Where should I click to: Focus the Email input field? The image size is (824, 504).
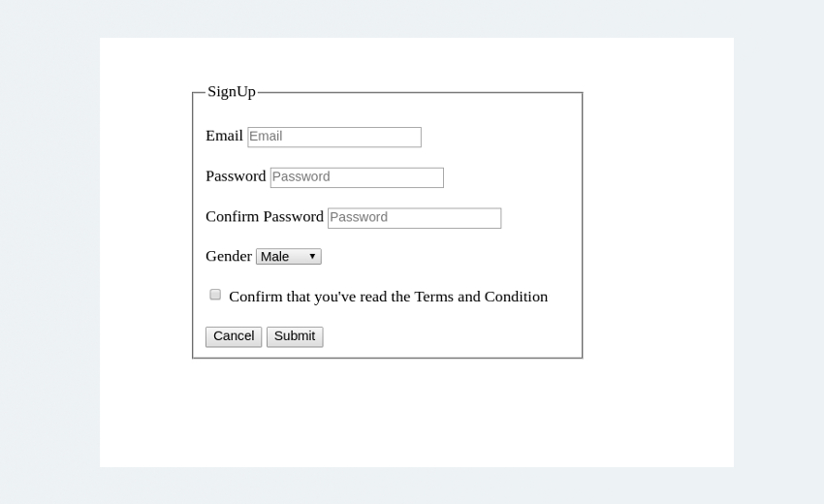click(x=333, y=137)
